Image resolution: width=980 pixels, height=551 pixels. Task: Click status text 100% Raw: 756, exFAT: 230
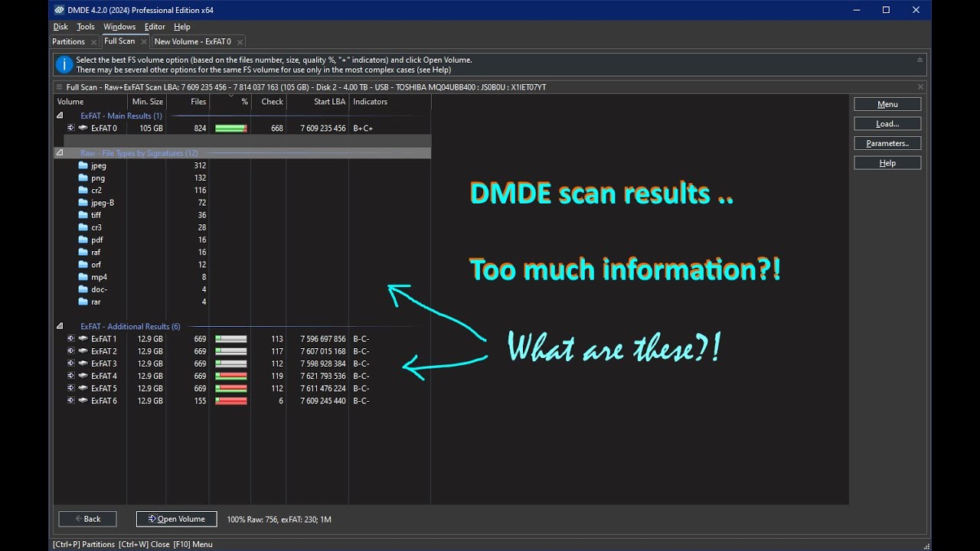tap(279, 520)
